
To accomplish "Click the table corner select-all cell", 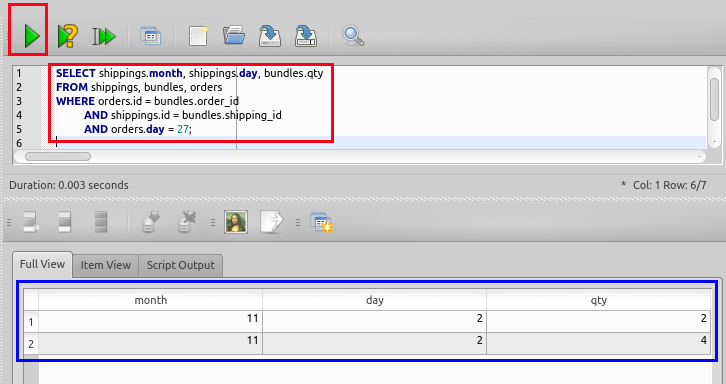I will pyautogui.click(x=31, y=300).
